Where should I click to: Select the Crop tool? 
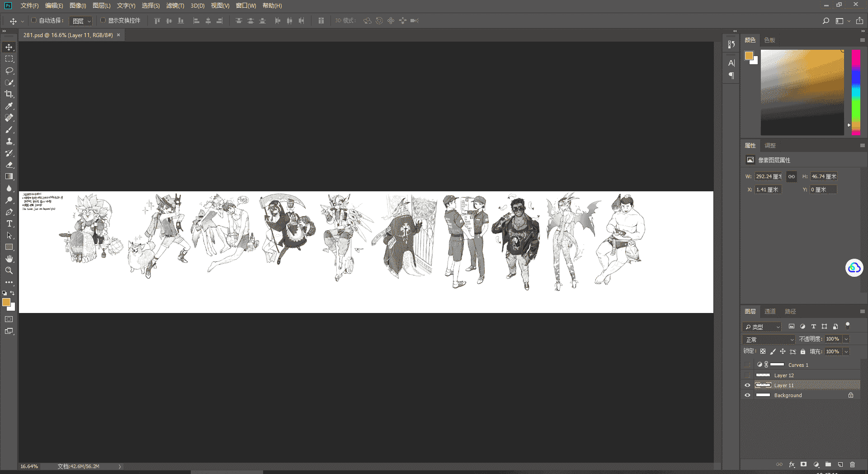tap(9, 94)
